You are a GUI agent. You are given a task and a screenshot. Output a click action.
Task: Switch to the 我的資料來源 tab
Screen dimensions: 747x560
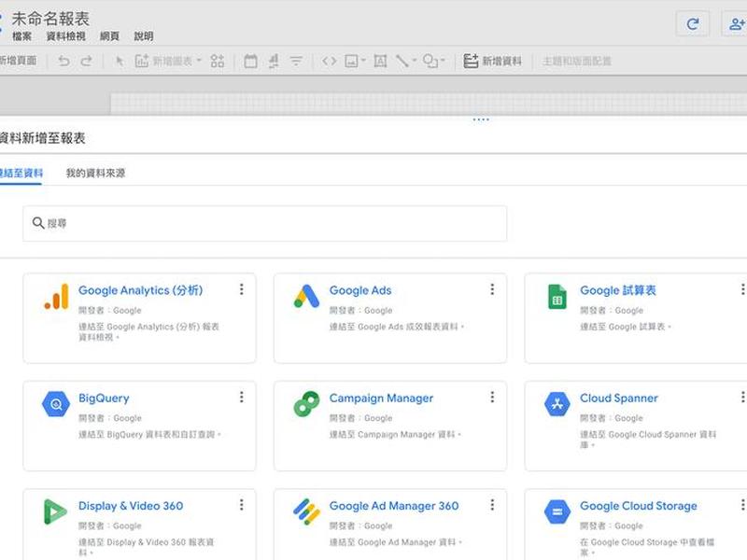[96, 173]
